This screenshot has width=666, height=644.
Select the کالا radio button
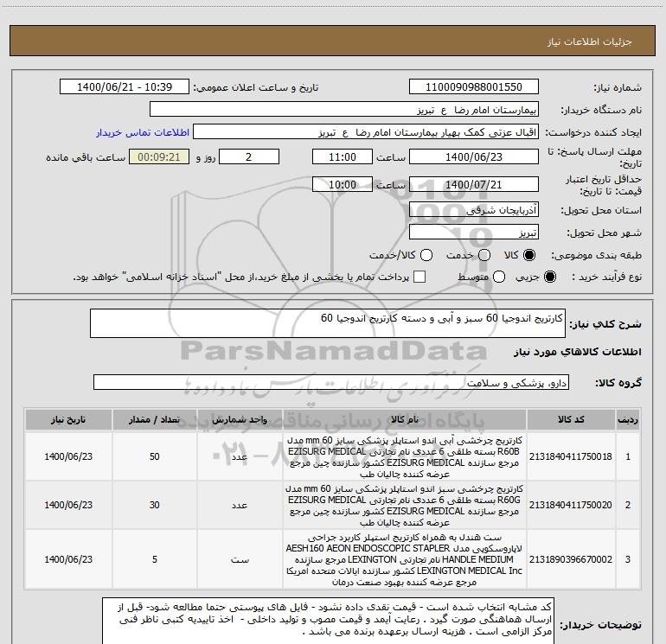tap(529, 255)
